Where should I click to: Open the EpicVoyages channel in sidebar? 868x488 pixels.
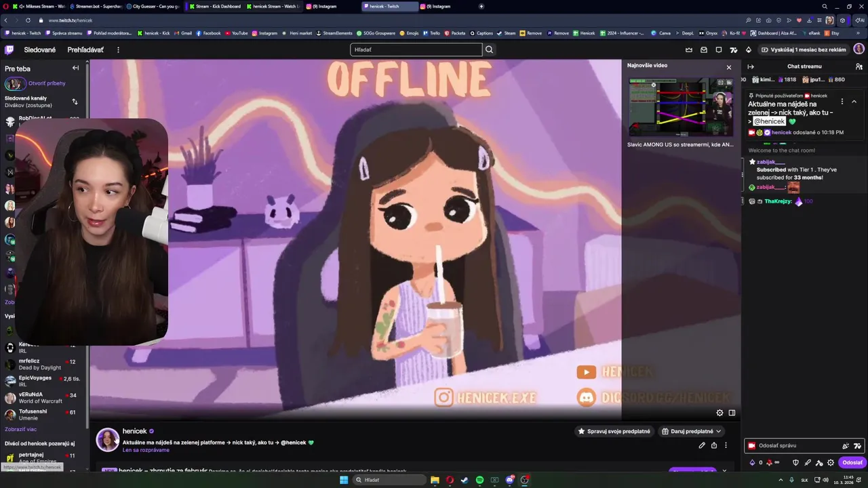tap(43, 381)
